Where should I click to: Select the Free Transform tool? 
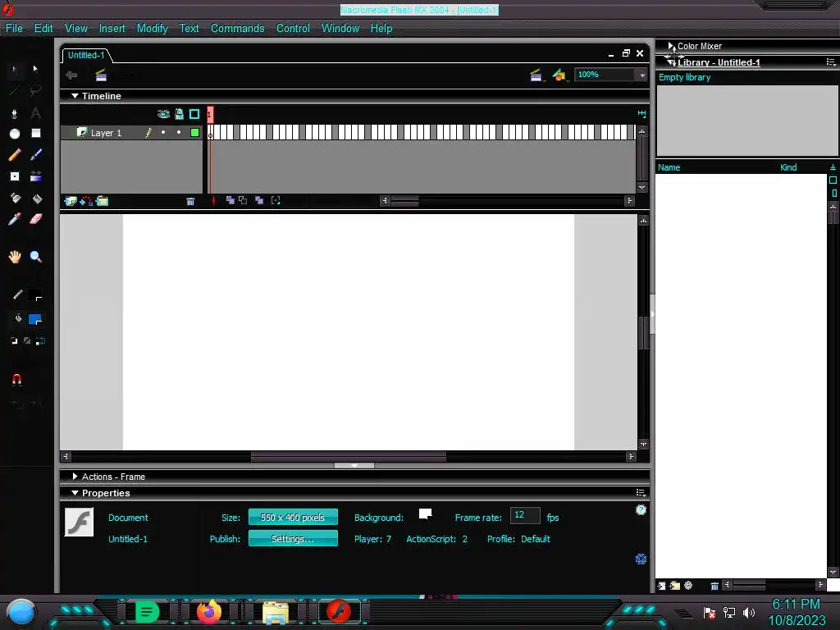coord(15,176)
